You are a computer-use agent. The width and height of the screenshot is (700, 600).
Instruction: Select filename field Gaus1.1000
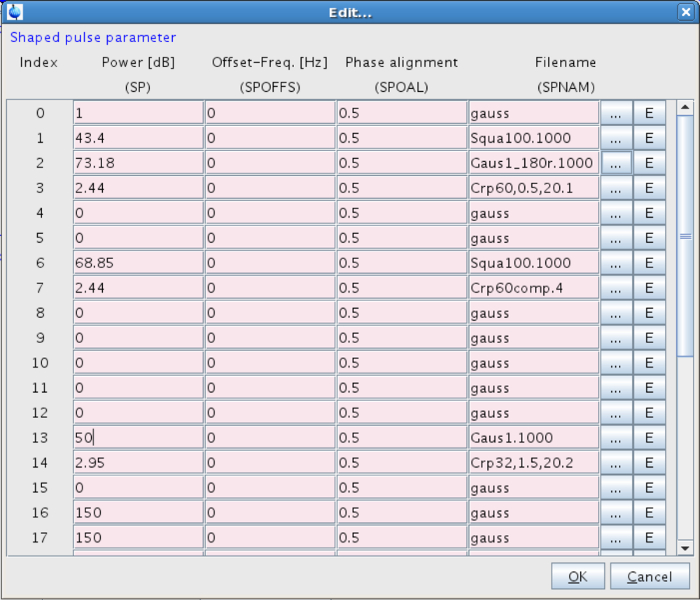533,438
